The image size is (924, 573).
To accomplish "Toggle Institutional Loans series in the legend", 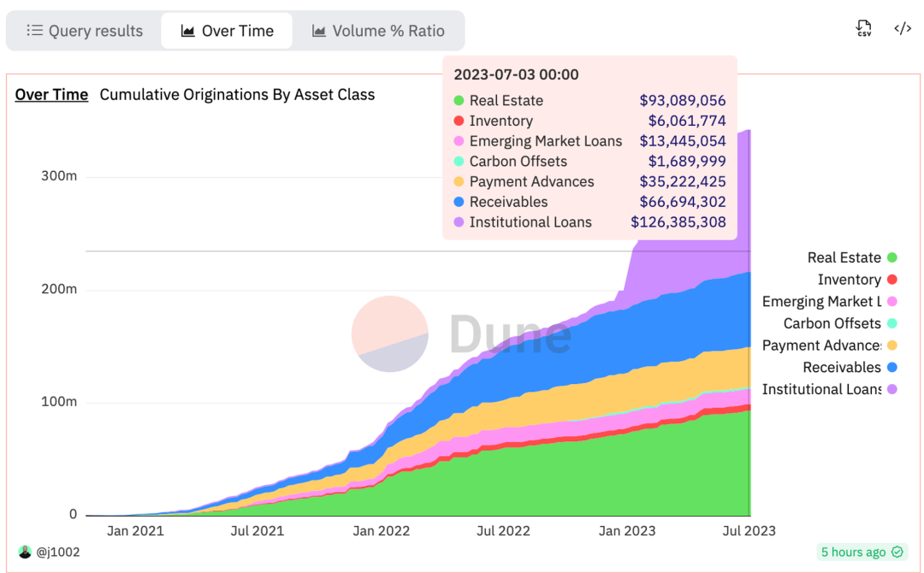I will pyautogui.click(x=830, y=389).
